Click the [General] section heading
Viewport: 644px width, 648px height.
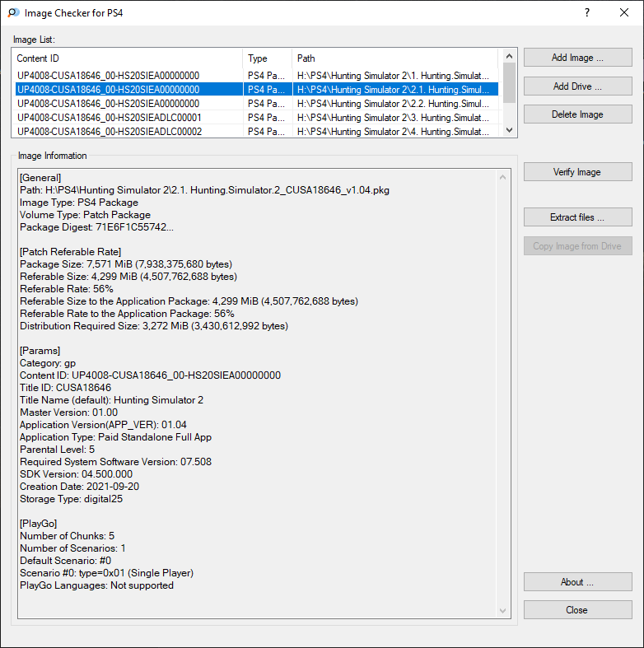40,178
